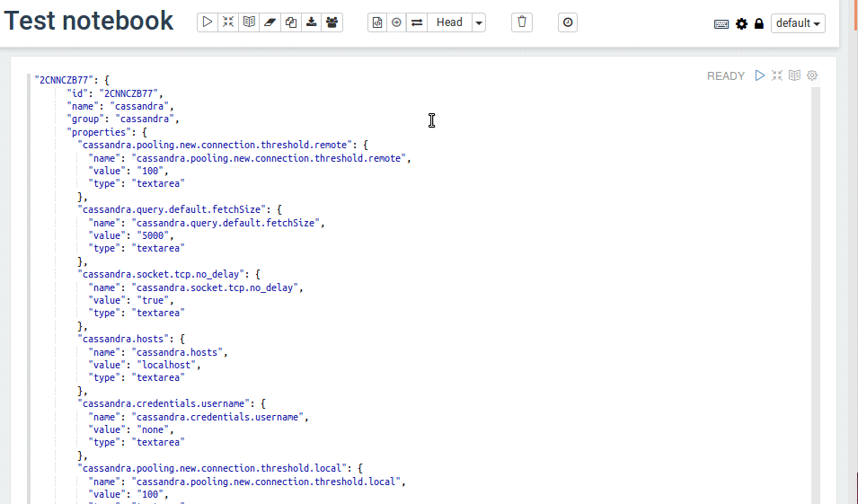Image resolution: width=858 pixels, height=504 pixels.
Task: Clear all output with eraser icon
Action: [270, 22]
